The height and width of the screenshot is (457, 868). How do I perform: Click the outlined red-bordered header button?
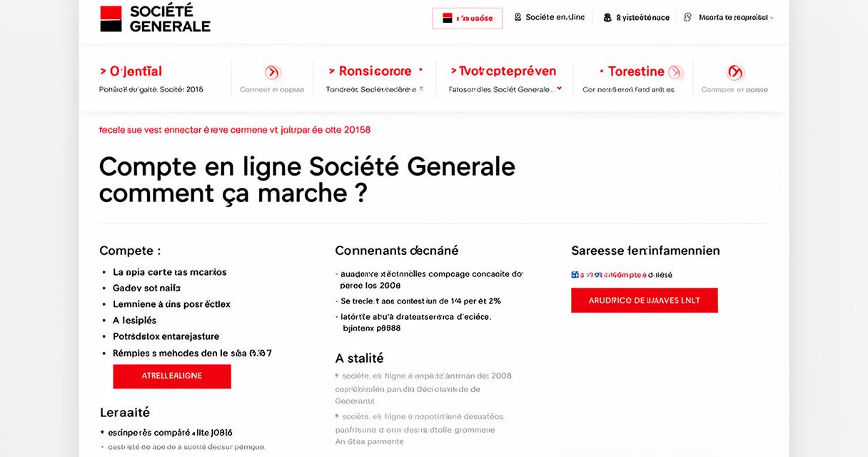pyautogui.click(x=468, y=19)
